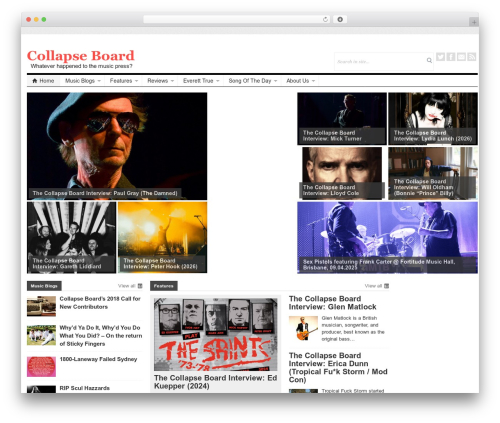Open The Saints '73-'78 poster image
Screen dimensions: 500x423
(216, 334)
